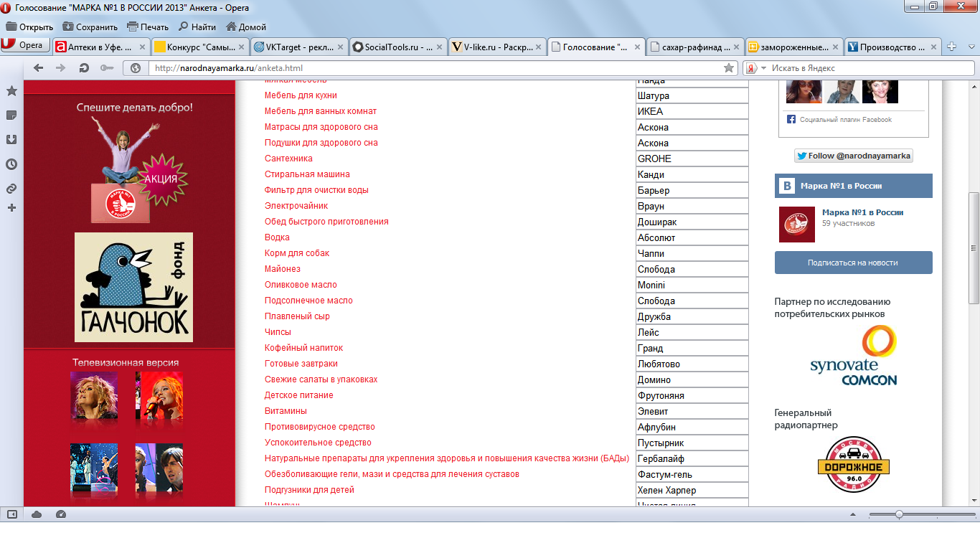Toggle the panel button in status bar
The height and width of the screenshot is (538, 980).
pos(11,514)
